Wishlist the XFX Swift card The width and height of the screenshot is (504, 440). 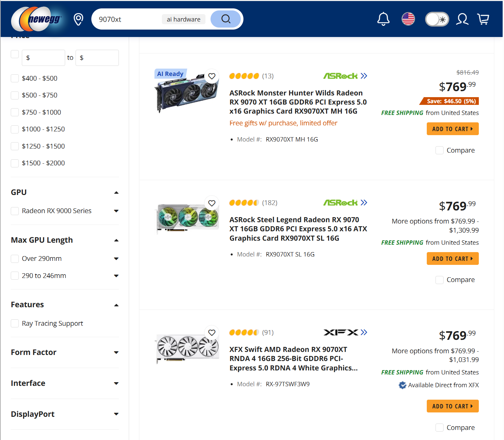(212, 332)
